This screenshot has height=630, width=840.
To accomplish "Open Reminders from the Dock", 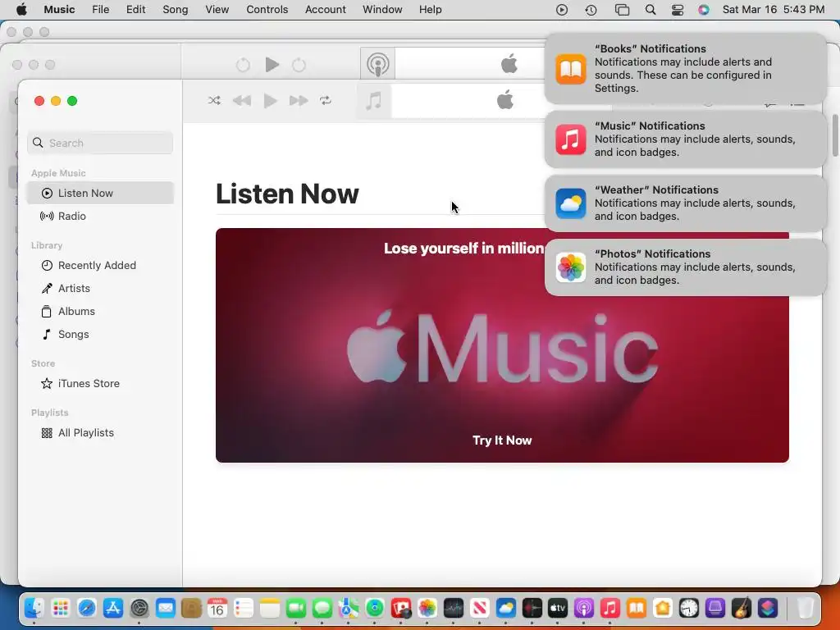I will pos(244,608).
